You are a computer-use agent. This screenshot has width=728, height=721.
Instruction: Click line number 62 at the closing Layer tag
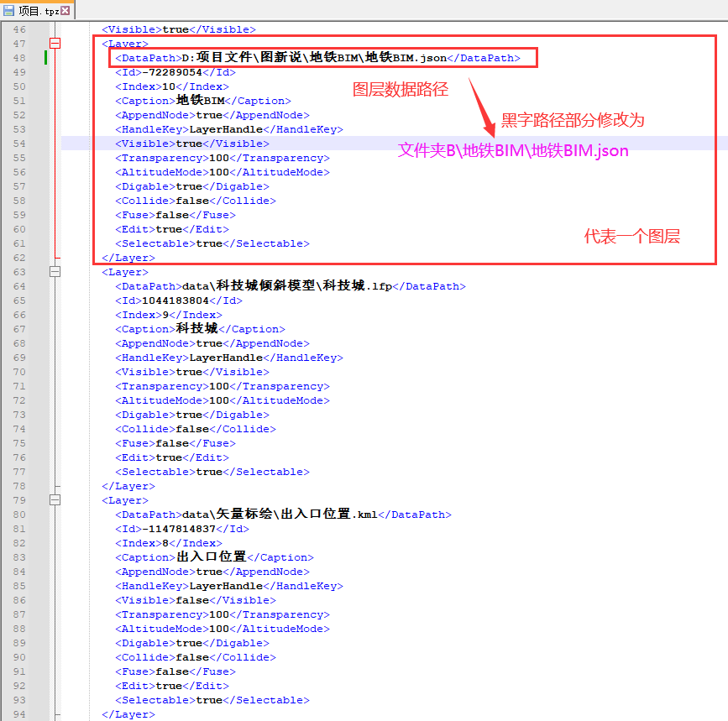pyautogui.click(x=19, y=258)
